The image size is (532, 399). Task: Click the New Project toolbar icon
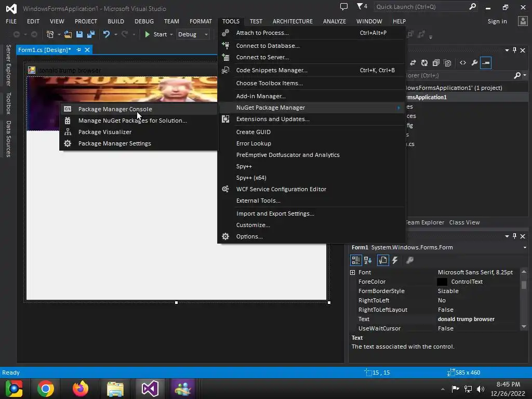[x=50, y=34]
